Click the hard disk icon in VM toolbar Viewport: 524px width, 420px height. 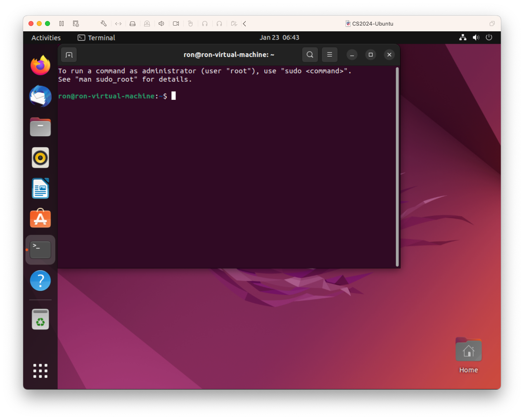click(x=133, y=24)
